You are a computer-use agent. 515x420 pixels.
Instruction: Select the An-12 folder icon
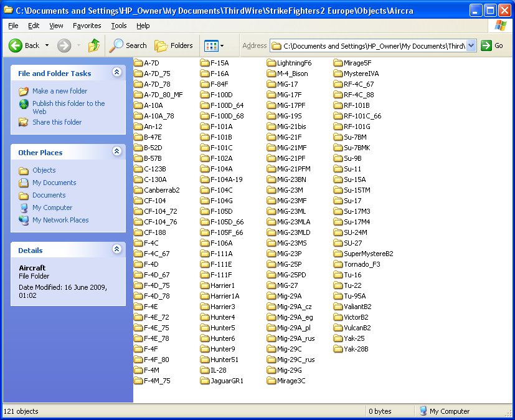(x=138, y=126)
